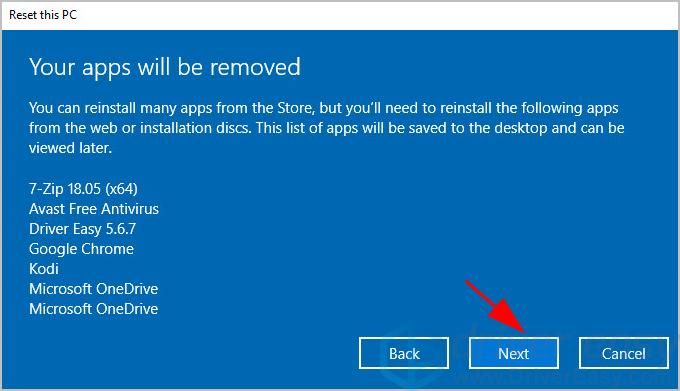Viewport: 680px width, 391px height.
Task: Click the 'Your apps will be removed' heading
Action: click(x=165, y=67)
